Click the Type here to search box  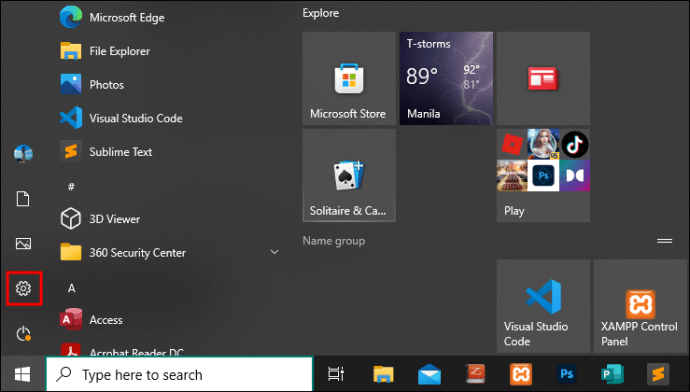tap(180, 374)
